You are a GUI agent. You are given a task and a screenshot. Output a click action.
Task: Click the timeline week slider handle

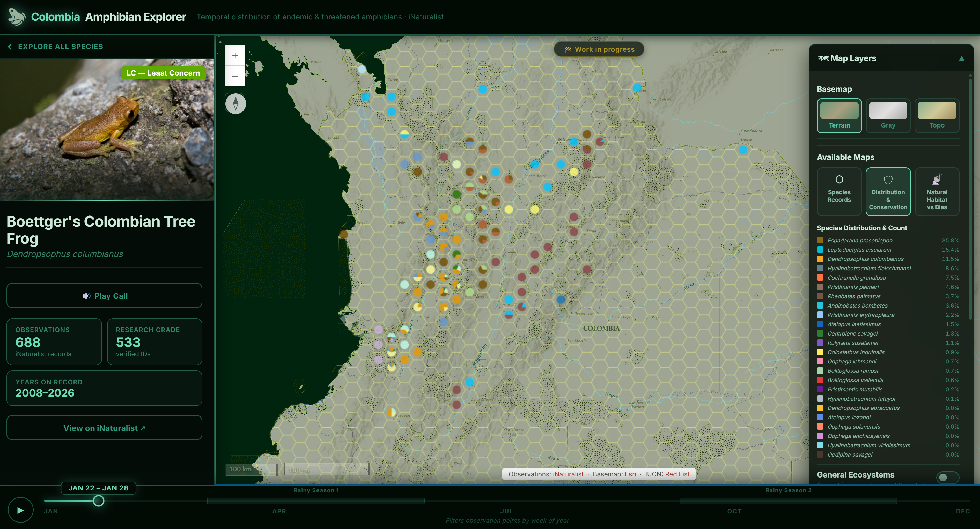pyautogui.click(x=99, y=501)
